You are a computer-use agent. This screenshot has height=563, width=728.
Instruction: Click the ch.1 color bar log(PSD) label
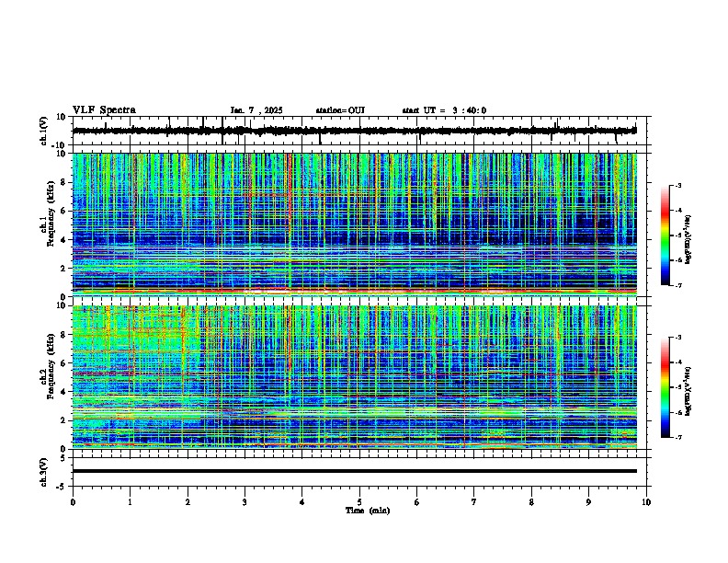[x=688, y=240]
